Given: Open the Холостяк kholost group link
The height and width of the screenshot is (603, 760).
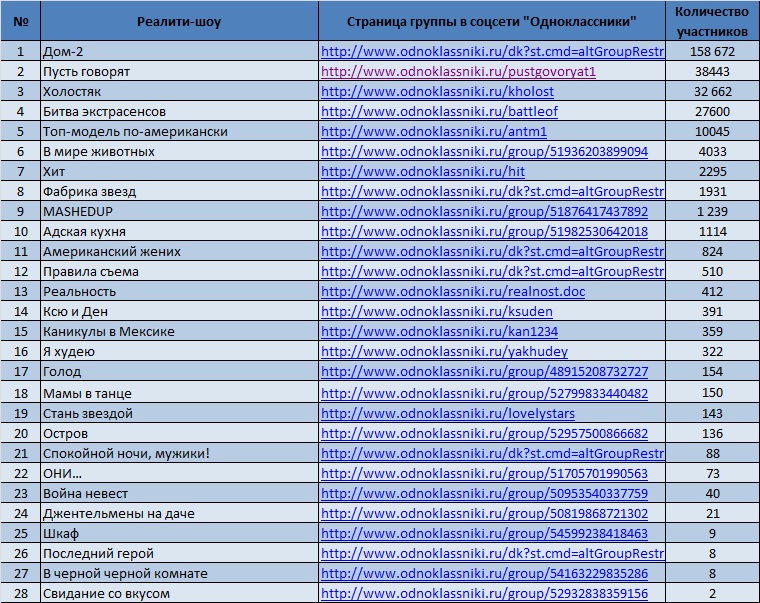Looking at the screenshot, I should click(437, 92).
